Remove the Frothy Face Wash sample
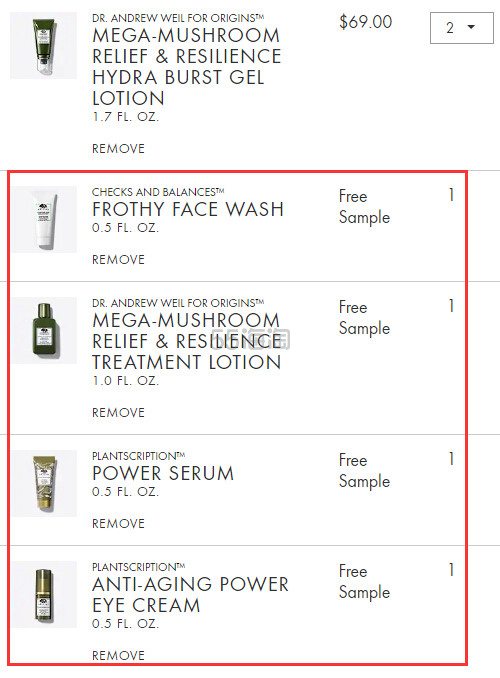Image resolution: width=500 pixels, height=678 pixels. [118, 259]
